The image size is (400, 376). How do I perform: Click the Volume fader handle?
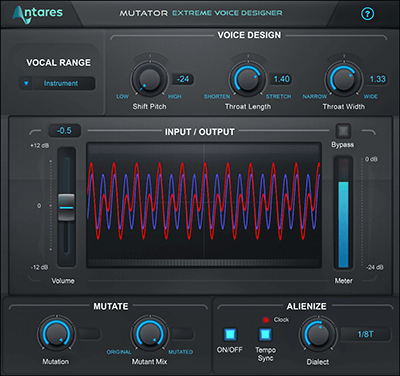pyautogui.click(x=66, y=207)
